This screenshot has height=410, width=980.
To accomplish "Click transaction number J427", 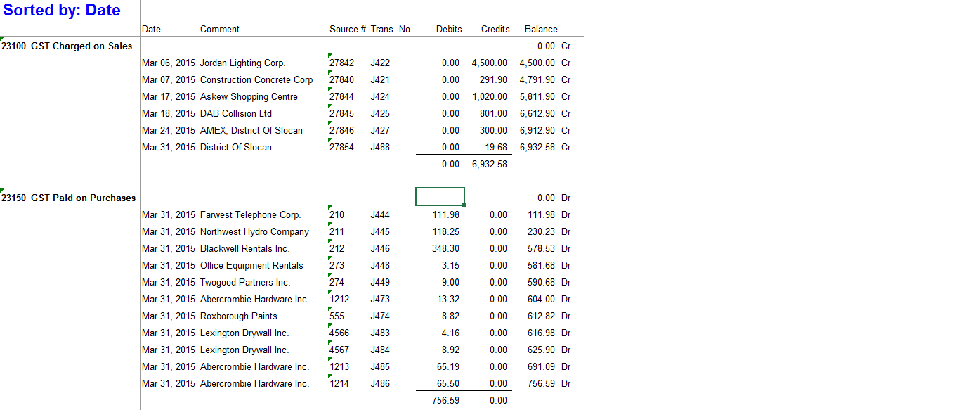I will point(380,130).
